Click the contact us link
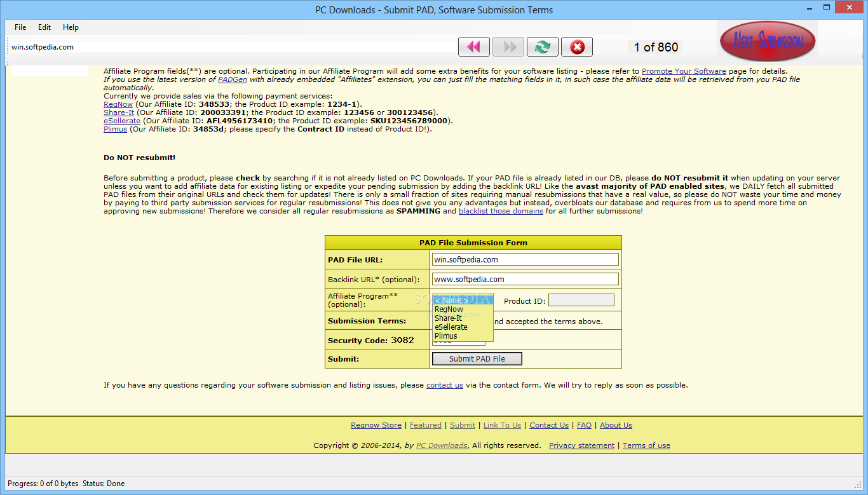Screen dimensions: 868x495 [x=445, y=385]
